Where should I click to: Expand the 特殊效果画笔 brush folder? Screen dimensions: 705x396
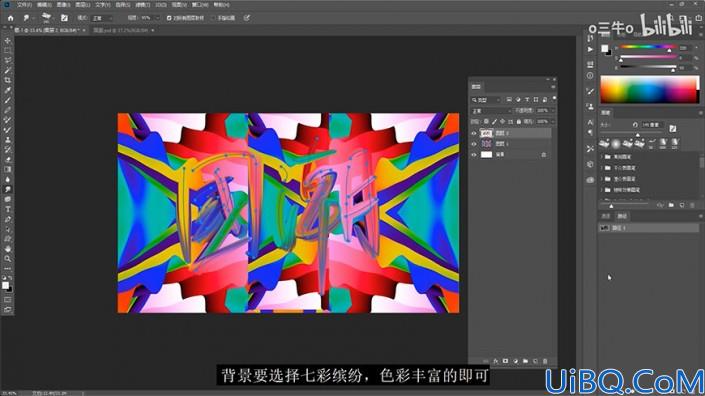602,190
